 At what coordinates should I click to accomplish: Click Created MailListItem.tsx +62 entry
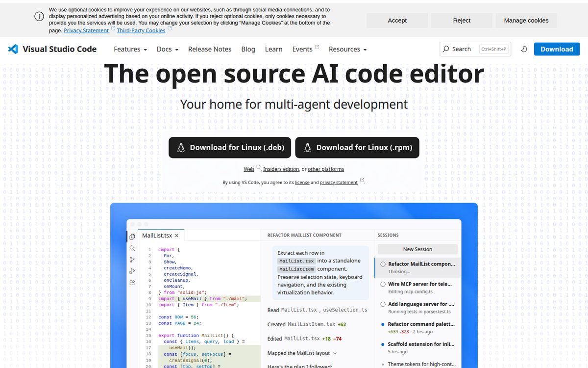(x=307, y=324)
